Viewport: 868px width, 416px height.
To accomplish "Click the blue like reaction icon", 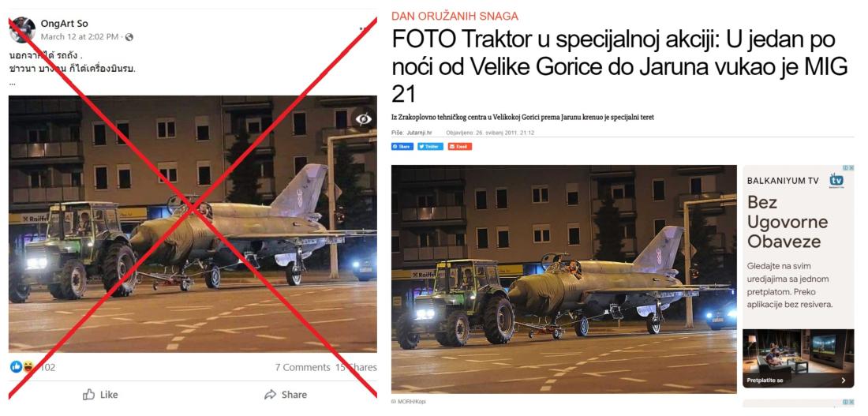I will (17, 367).
